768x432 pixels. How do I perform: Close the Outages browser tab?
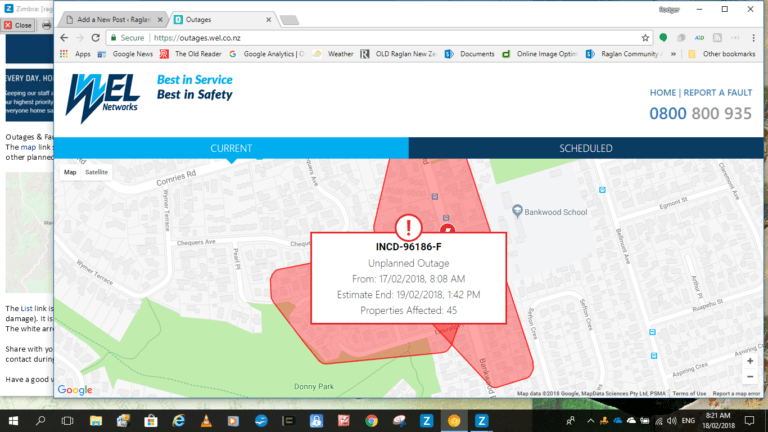(x=268, y=20)
